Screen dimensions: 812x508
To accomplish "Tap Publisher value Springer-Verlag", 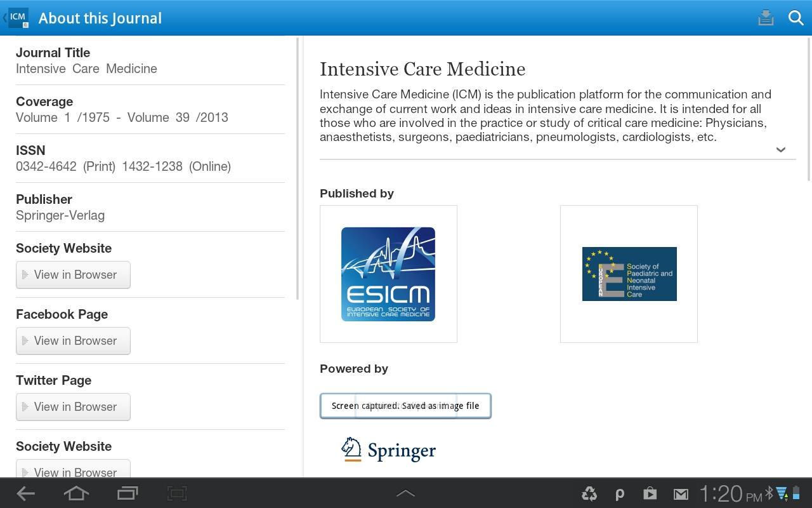I will point(60,215).
